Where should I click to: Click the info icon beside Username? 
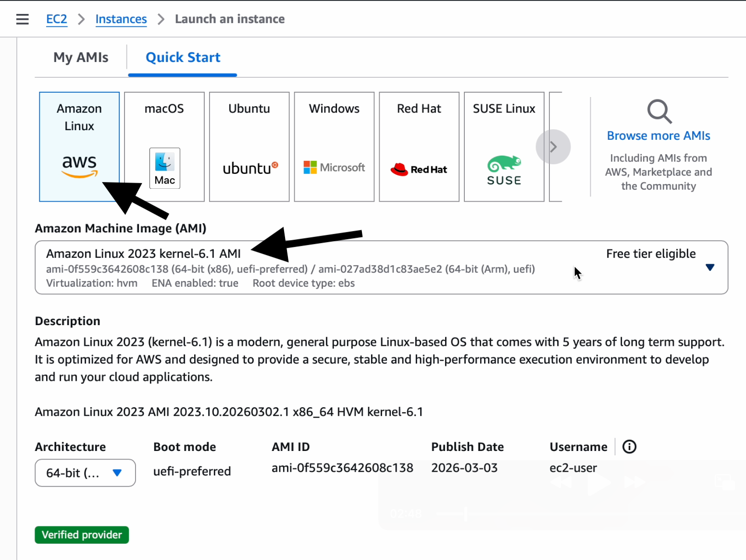tap(629, 447)
